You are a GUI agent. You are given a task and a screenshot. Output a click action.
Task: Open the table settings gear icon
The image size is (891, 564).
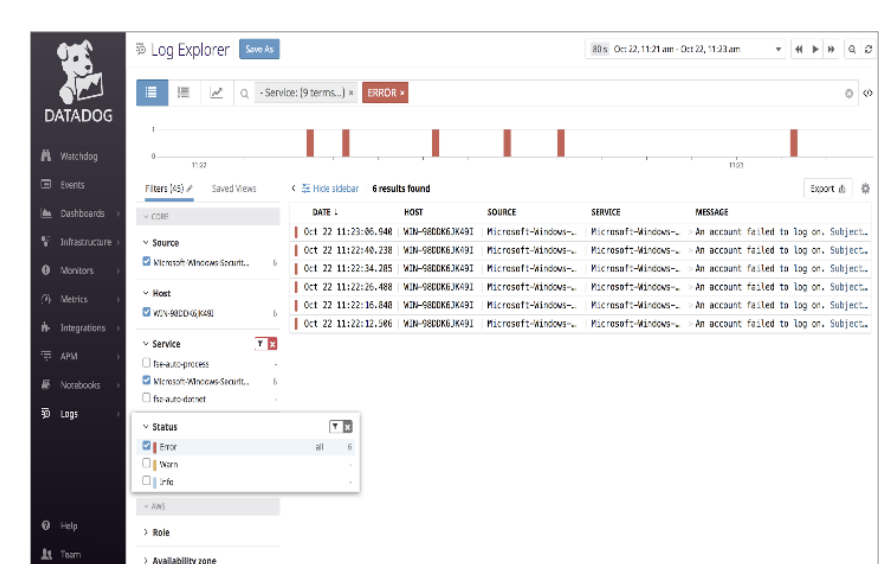pyautogui.click(x=865, y=189)
